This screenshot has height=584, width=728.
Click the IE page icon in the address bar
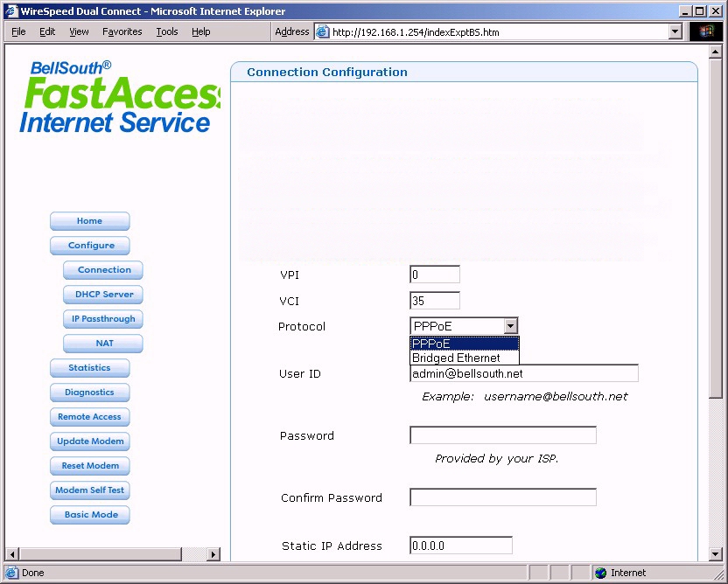point(323,32)
